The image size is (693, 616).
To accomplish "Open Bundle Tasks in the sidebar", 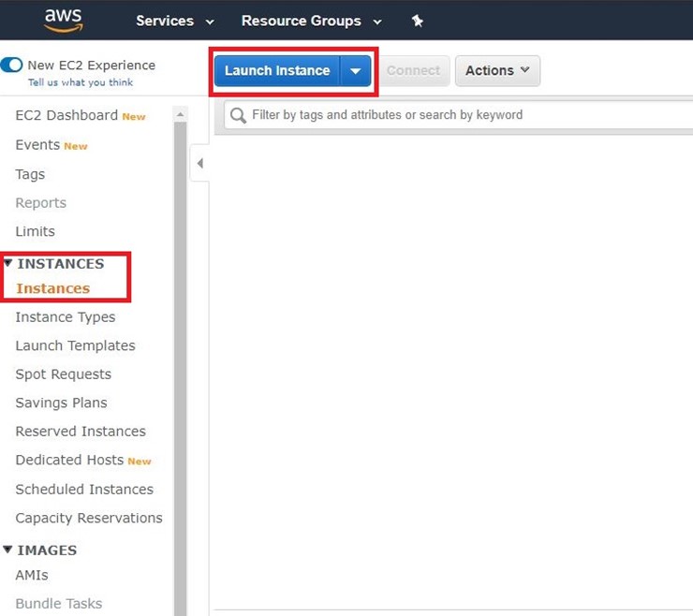I will coord(59,604).
